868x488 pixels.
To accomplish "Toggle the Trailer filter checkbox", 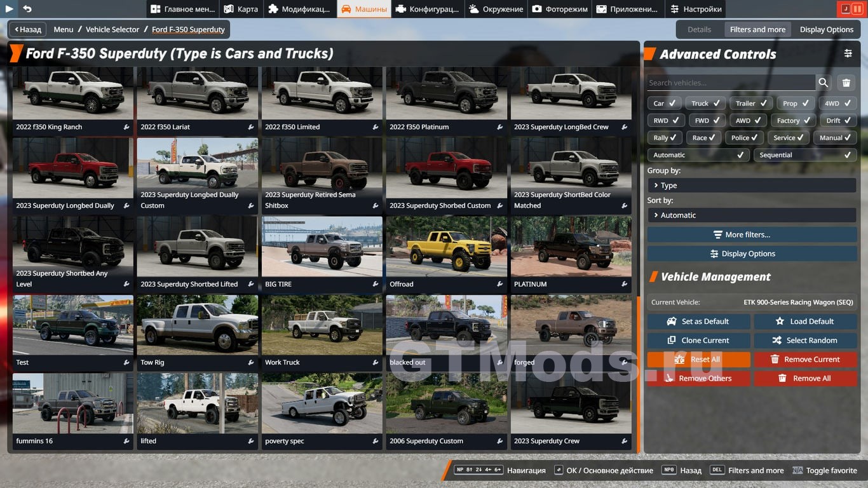I will 751,103.
